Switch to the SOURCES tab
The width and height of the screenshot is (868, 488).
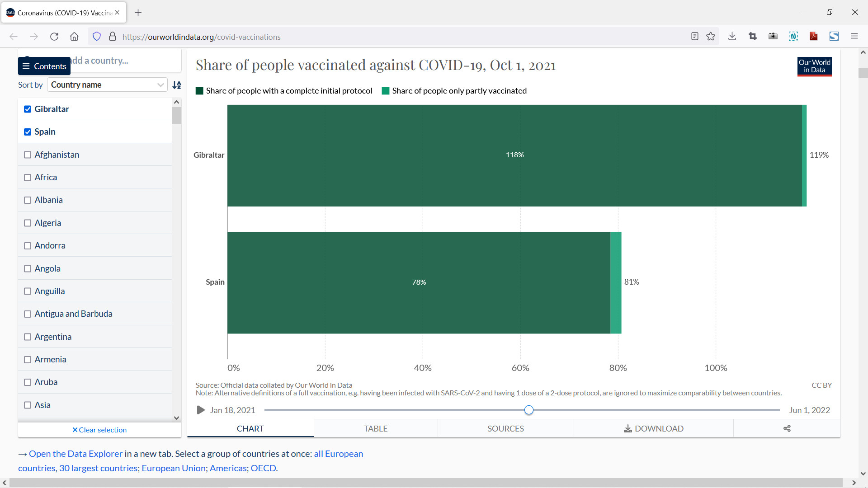point(505,428)
